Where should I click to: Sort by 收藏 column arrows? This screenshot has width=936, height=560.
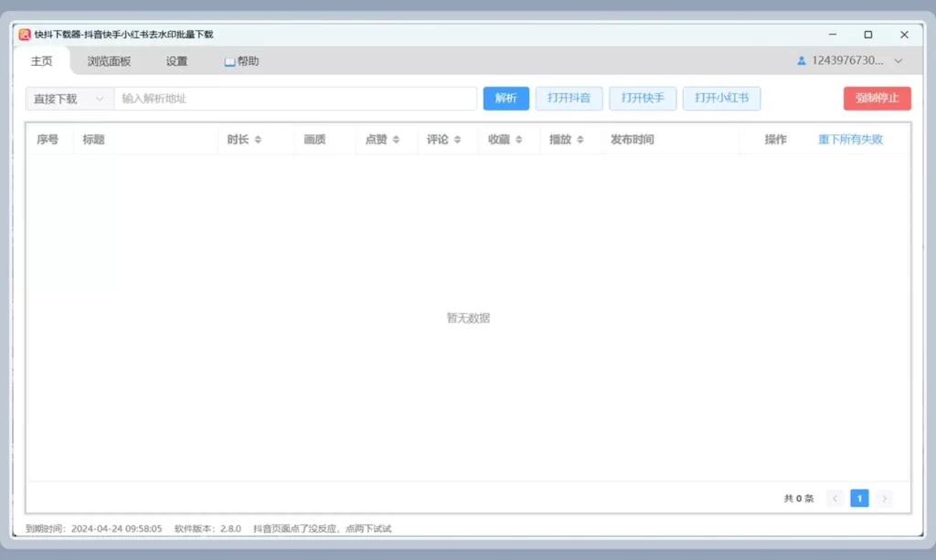[519, 140]
